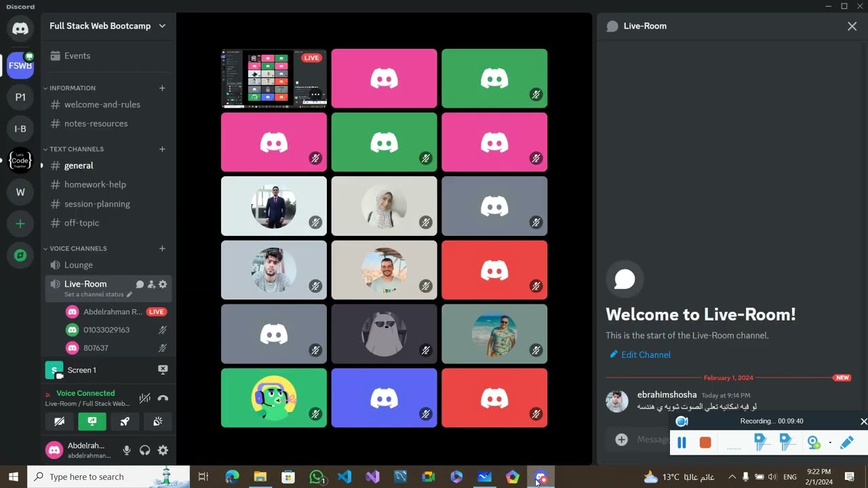The height and width of the screenshot is (488, 868).
Task: Open WhatsApp from the taskbar
Action: 317,477
